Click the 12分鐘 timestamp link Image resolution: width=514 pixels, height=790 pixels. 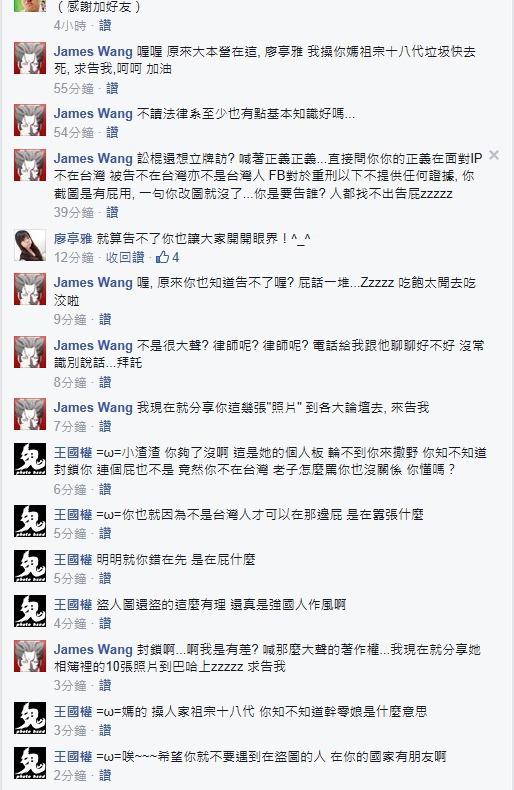[x=74, y=257]
